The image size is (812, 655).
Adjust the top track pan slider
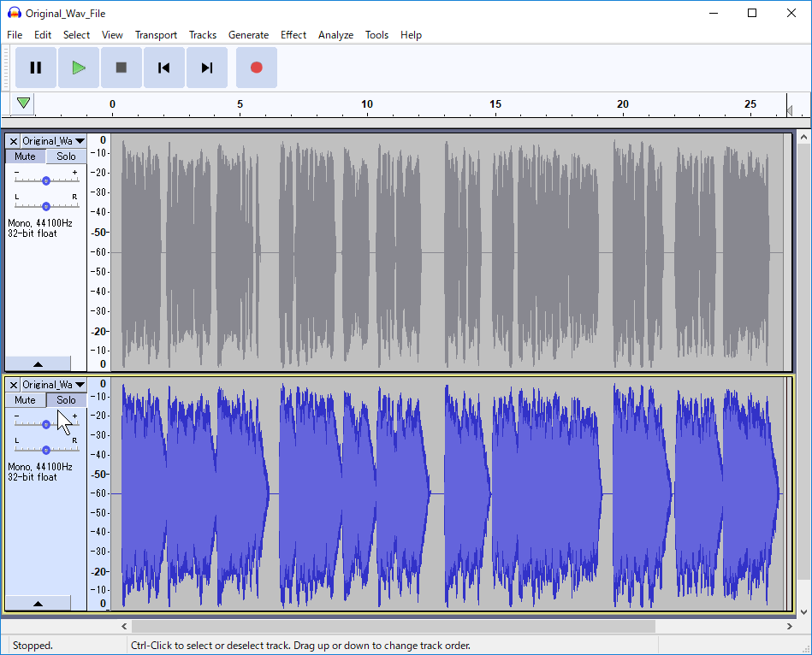coord(46,206)
